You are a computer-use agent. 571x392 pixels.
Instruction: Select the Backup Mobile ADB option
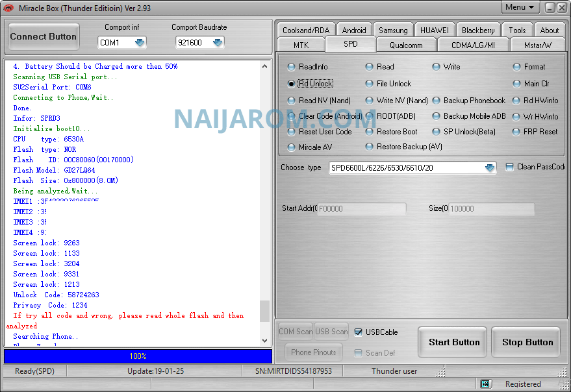pyautogui.click(x=469, y=116)
